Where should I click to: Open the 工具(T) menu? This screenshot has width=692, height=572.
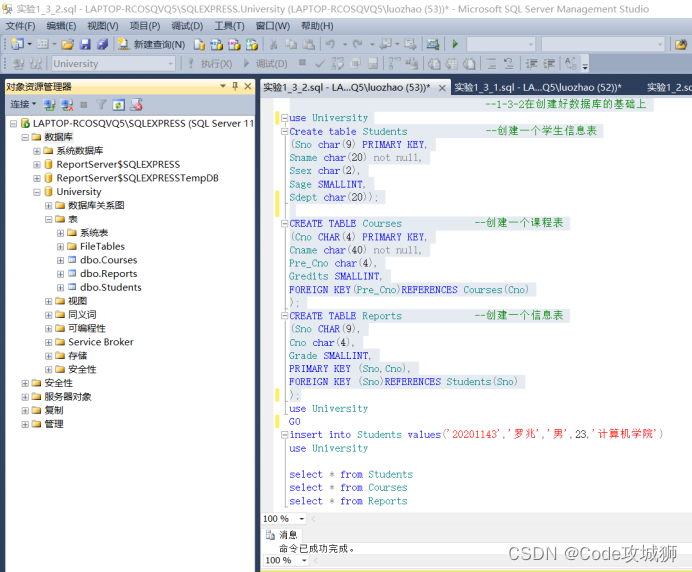coord(229,26)
